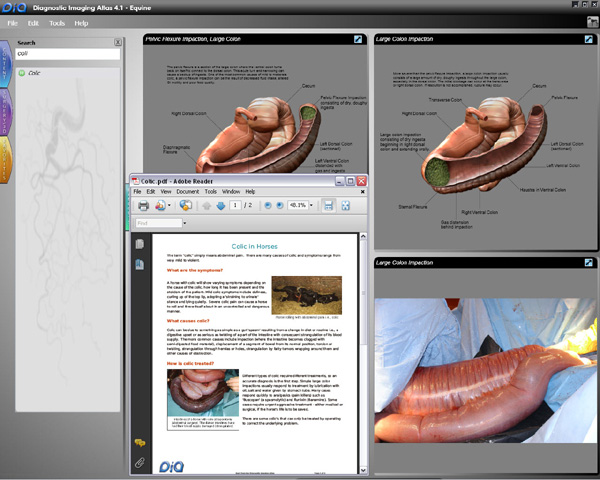Open the Bookmarks panel in Adobe Reader
The image size is (600, 480).
tap(140, 264)
